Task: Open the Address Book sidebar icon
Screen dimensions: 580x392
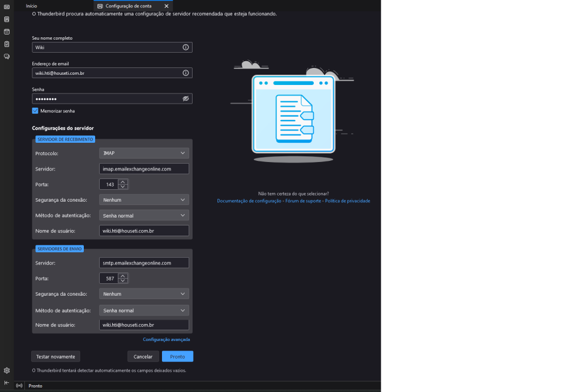Action: (x=7, y=19)
